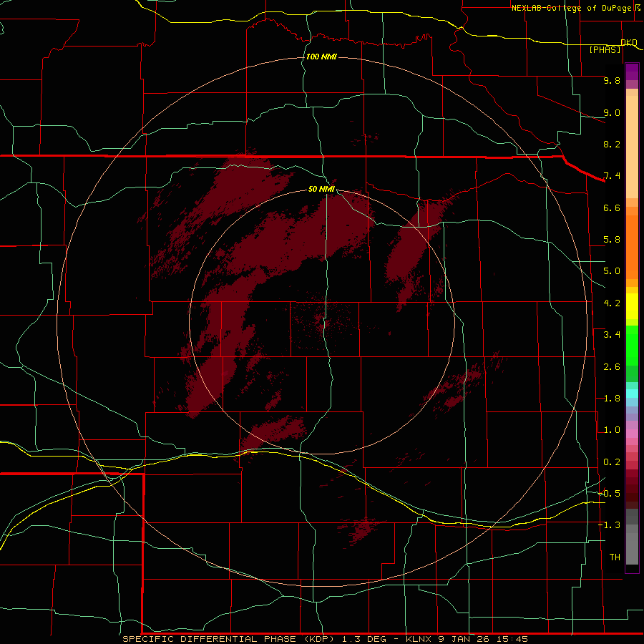The image size is (644, 644).
Task: Click the 5.8 scale value
Action: click(x=612, y=240)
